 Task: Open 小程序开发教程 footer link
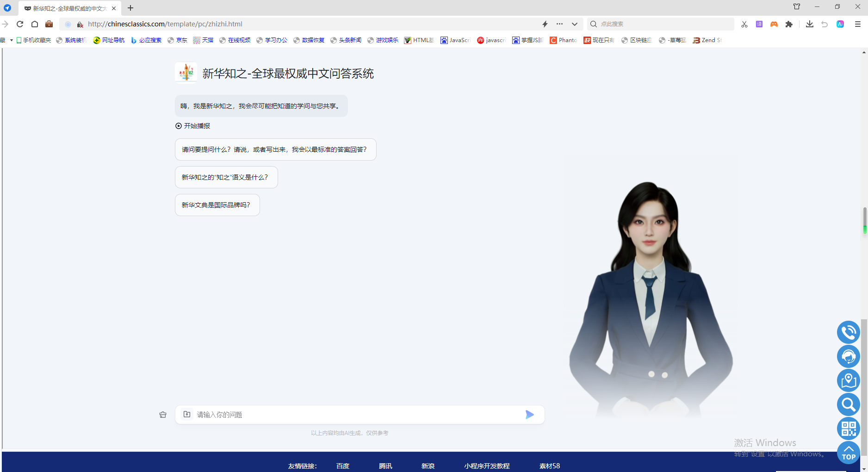487,466
